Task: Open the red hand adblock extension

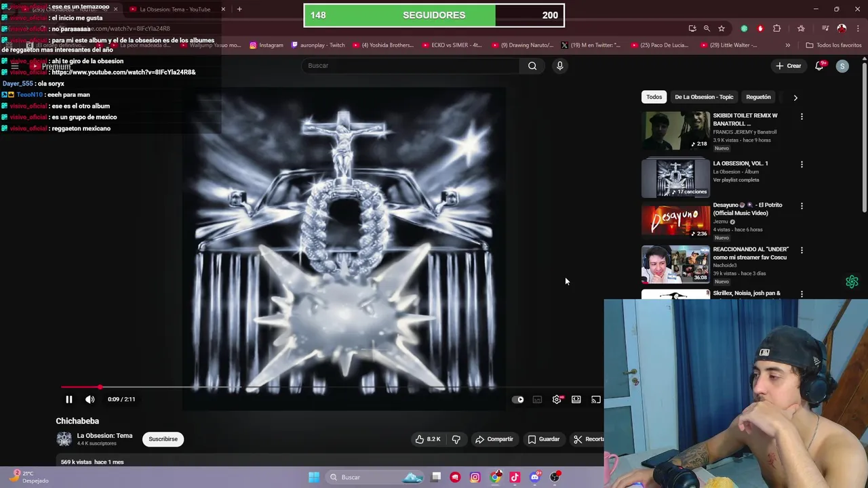Action: 760,28
